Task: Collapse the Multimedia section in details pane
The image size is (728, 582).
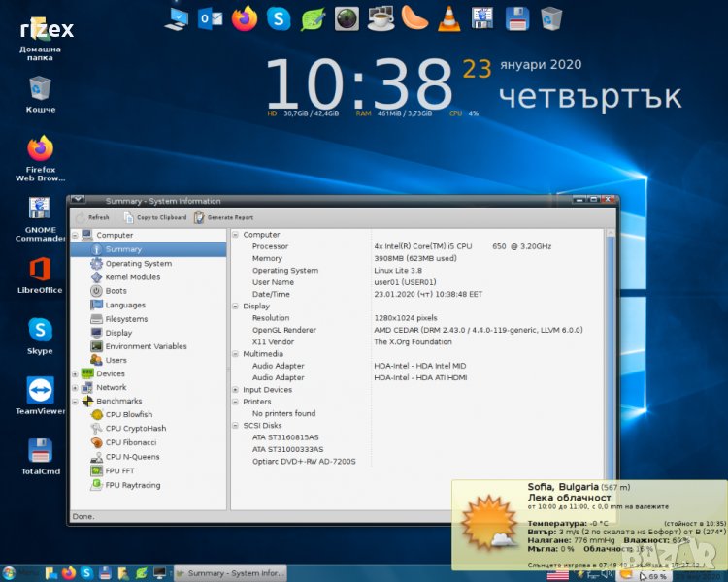Action: point(236,354)
